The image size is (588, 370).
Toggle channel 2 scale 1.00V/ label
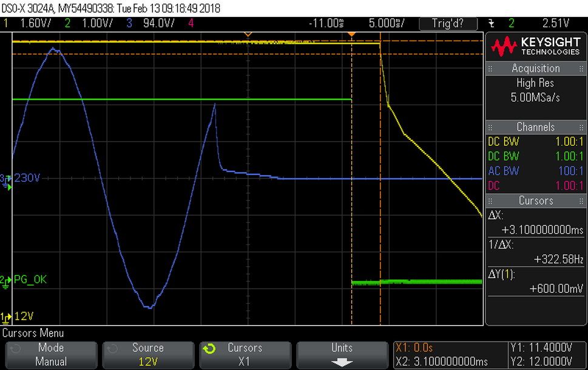(x=97, y=23)
